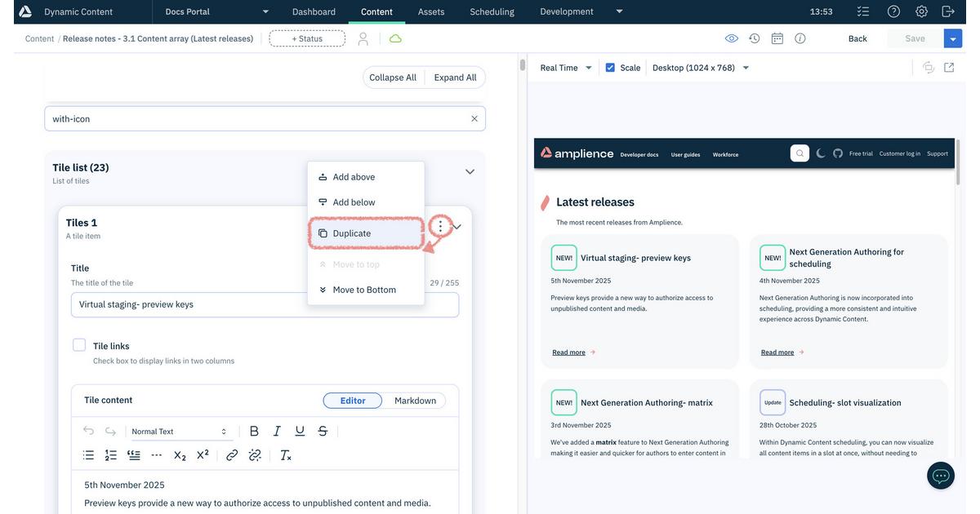Open the Docs Portal hub dropdown
The image size is (980, 514).
point(217,11)
